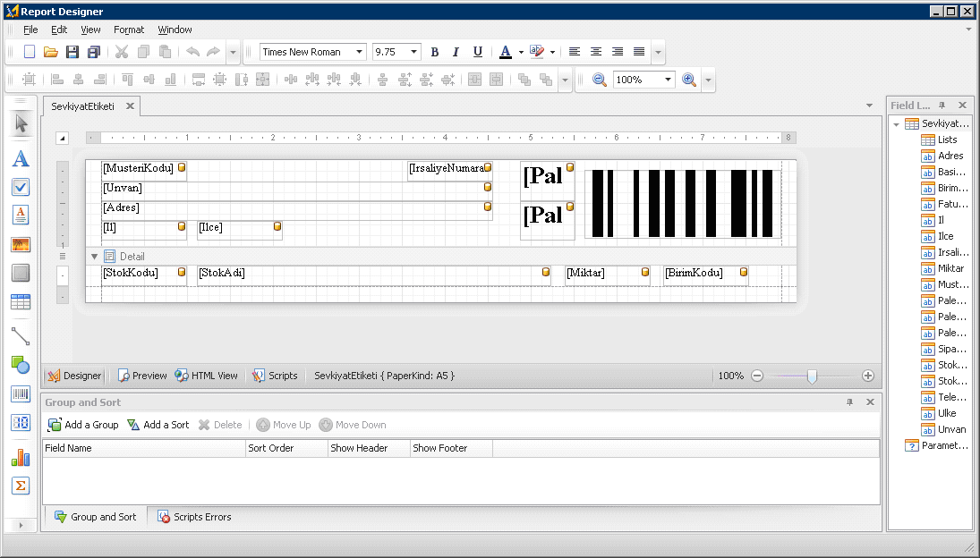Pick the Sigma Pivot Grid tool

pos(21,486)
